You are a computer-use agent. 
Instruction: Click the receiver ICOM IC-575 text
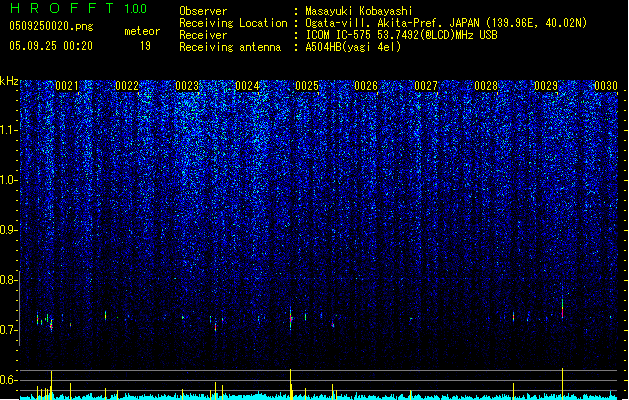(401, 35)
